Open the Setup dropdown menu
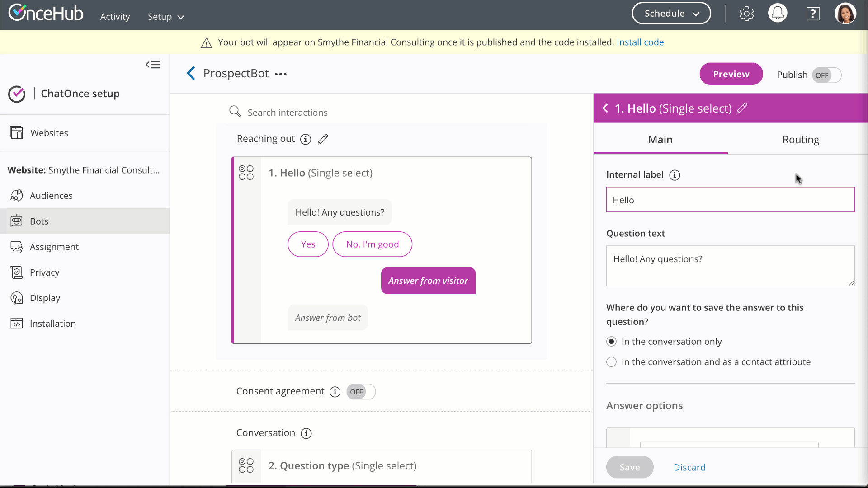 166,17
